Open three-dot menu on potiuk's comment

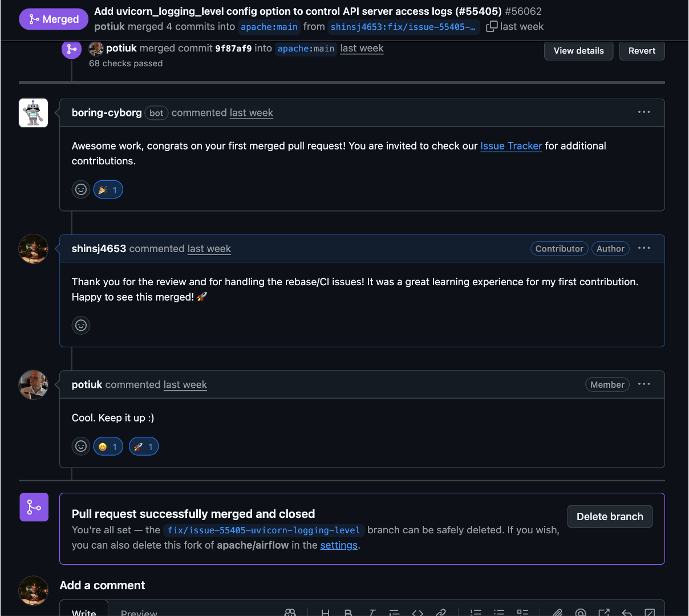(644, 384)
